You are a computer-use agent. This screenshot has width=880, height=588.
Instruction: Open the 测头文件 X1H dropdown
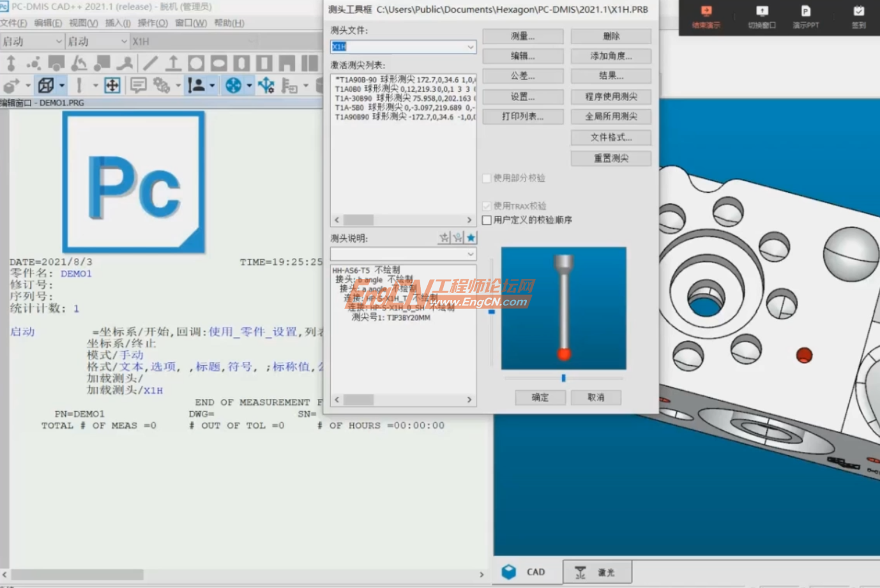pyautogui.click(x=470, y=47)
